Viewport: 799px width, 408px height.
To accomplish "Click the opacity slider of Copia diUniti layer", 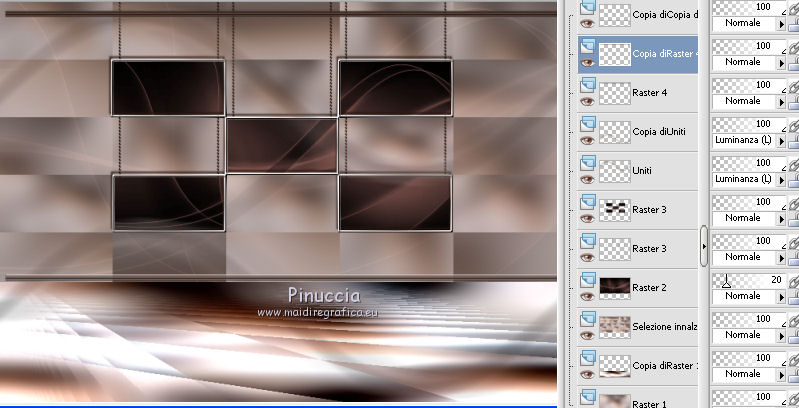I will [x=749, y=123].
